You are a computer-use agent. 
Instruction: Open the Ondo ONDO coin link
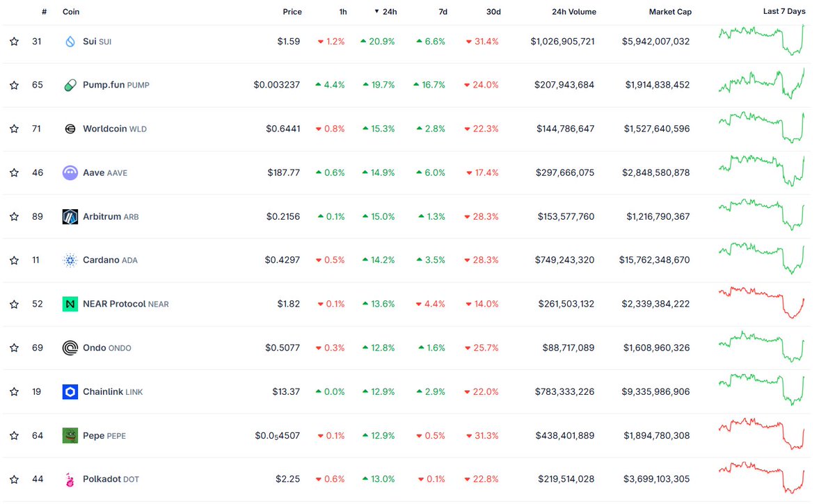pos(107,348)
